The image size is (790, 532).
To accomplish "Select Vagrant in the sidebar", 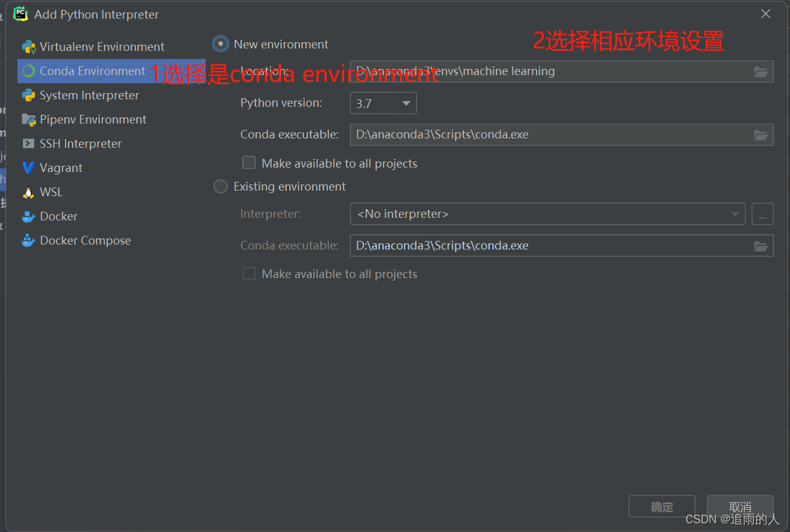I will pos(112,168).
